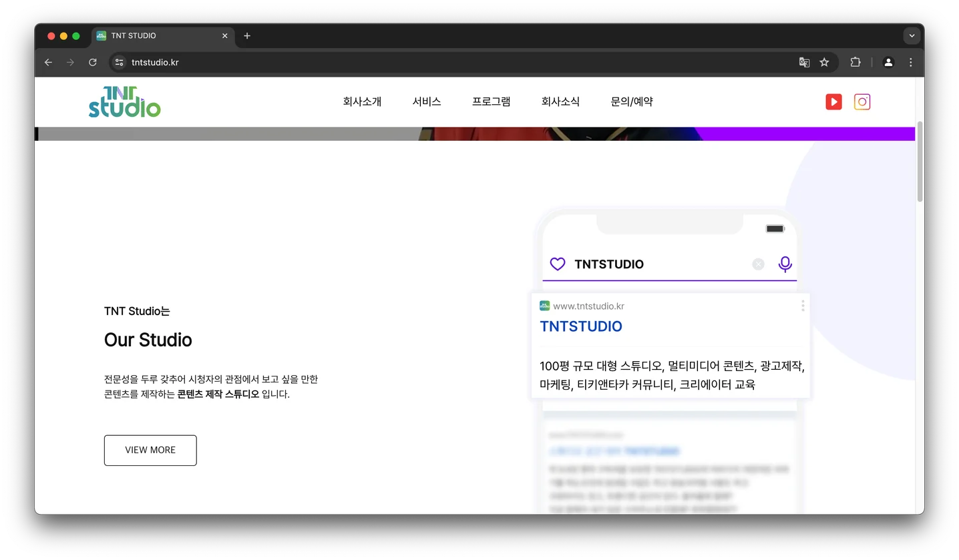Open the YouTube channel icon
The height and width of the screenshot is (560, 959).
point(833,101)
